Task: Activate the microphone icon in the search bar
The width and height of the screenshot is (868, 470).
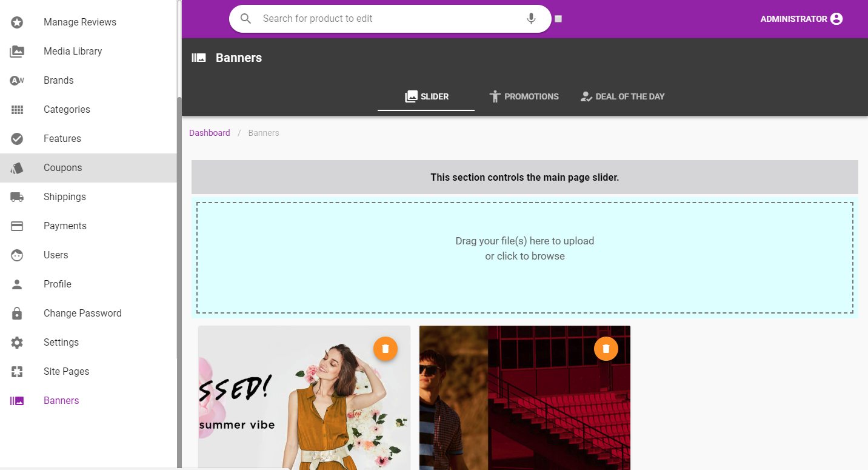Action: pos(531,18)
